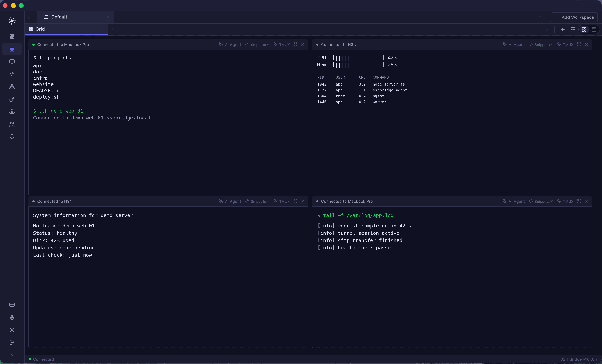Open Snippets dropdown in bottom-right Macbook Pro terminal
This screenshot has width=602, height=364.
[541, 201]
